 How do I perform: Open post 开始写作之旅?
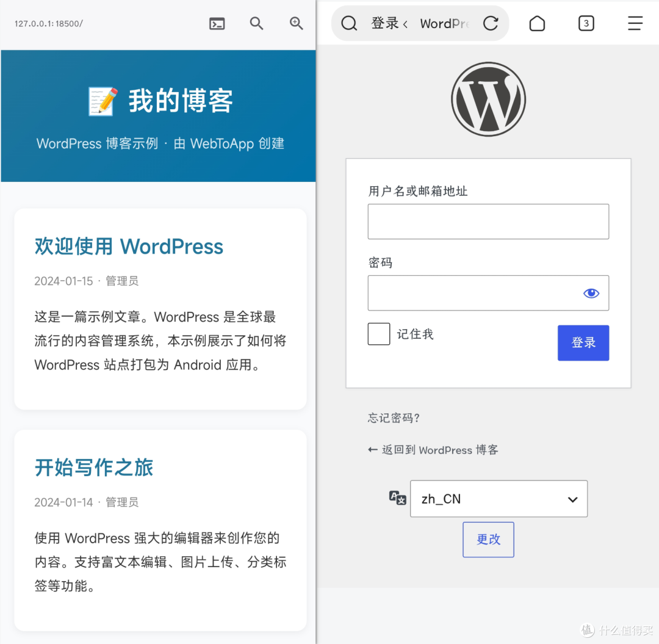tap(94, 468)
